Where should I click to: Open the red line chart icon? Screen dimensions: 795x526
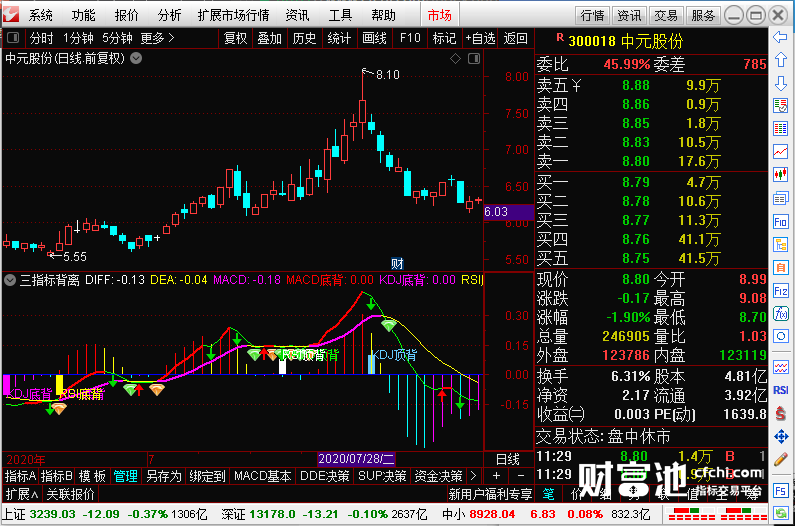[780, 151]
